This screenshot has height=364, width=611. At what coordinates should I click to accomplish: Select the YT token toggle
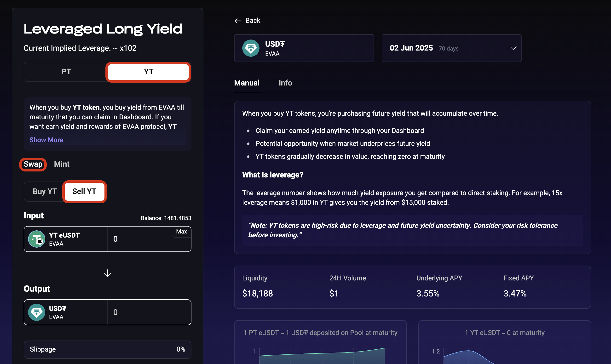(x=148, y=72)
